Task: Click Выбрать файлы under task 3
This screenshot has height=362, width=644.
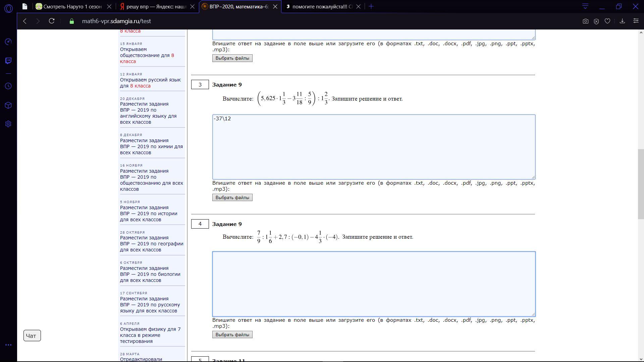Action: pyautogui.click(x=232, y=198)
